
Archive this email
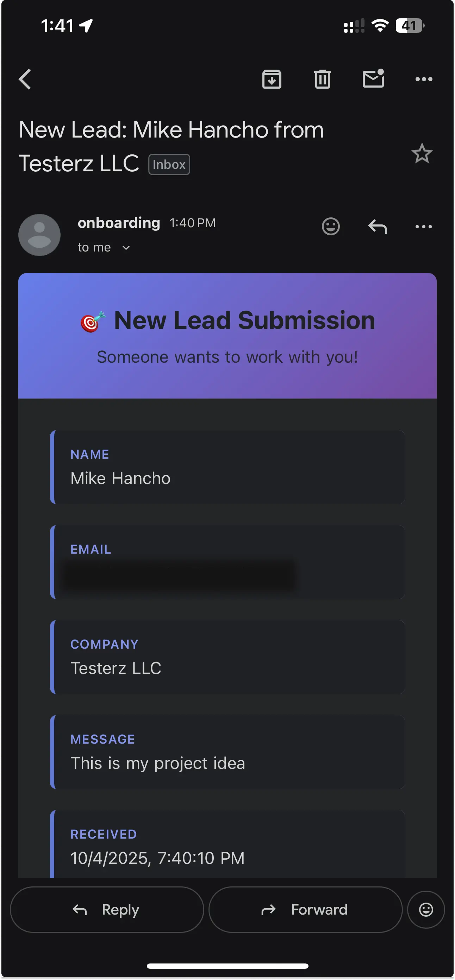click(272, 79)
